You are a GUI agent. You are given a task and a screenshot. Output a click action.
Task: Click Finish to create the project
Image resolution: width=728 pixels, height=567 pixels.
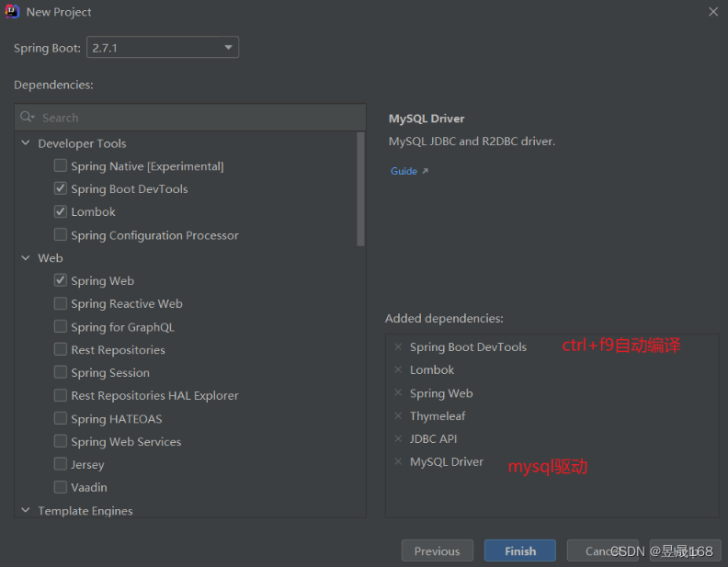(520, 550)
